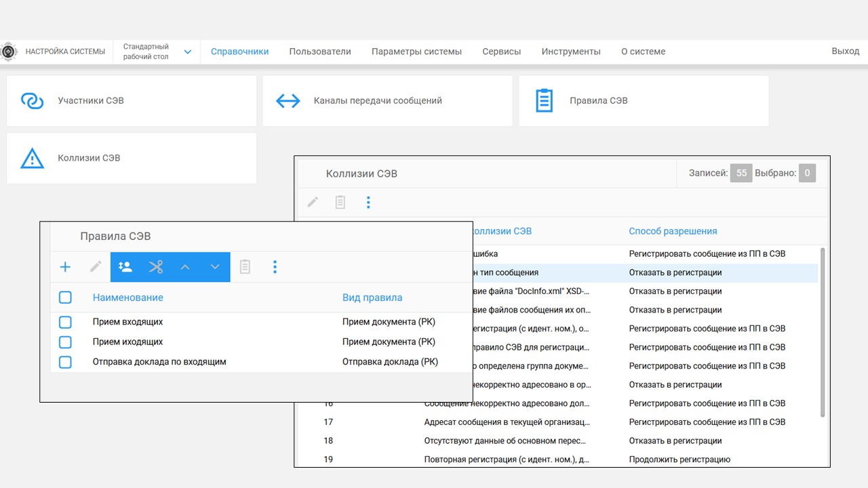The width and height of the screenshot is (868, 488).
Task: Click the Каналы передачи сообщений arrows icon
Action: click(288, 101)
